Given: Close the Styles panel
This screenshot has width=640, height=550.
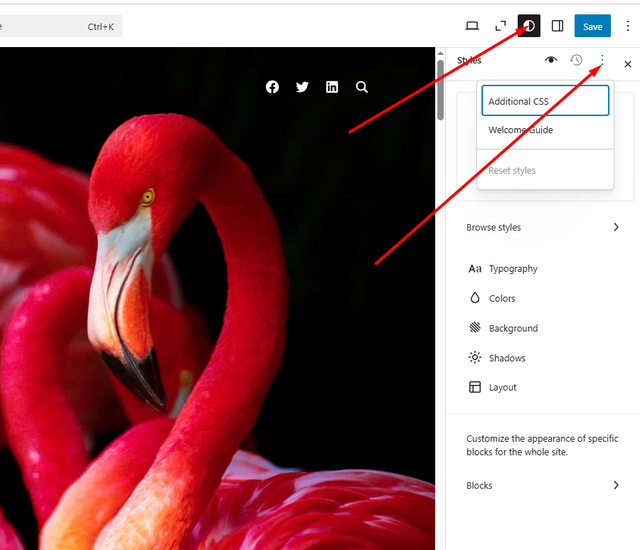Looking at the screenshot, I should click(x=628, y=64).
